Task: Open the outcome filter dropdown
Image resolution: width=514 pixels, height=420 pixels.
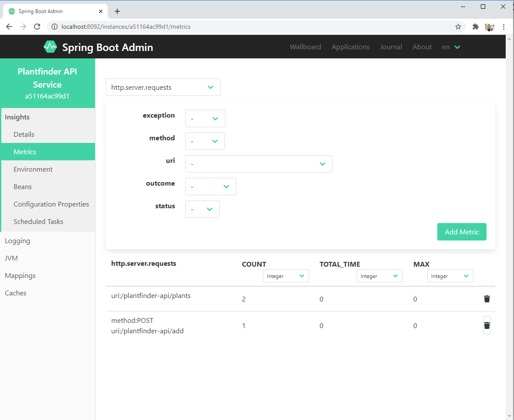Action: click(x=211, y=186)
